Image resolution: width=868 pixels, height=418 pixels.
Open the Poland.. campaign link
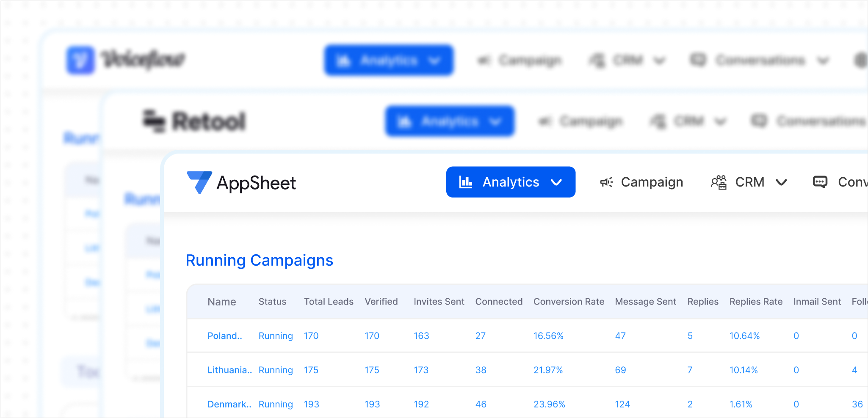pos(224,336)
